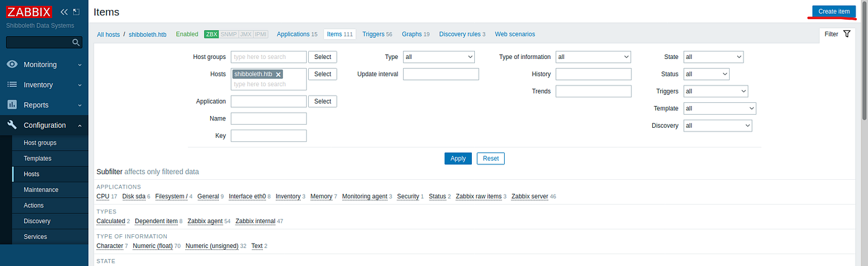Filter by Zabbix server subfilter

529,197
